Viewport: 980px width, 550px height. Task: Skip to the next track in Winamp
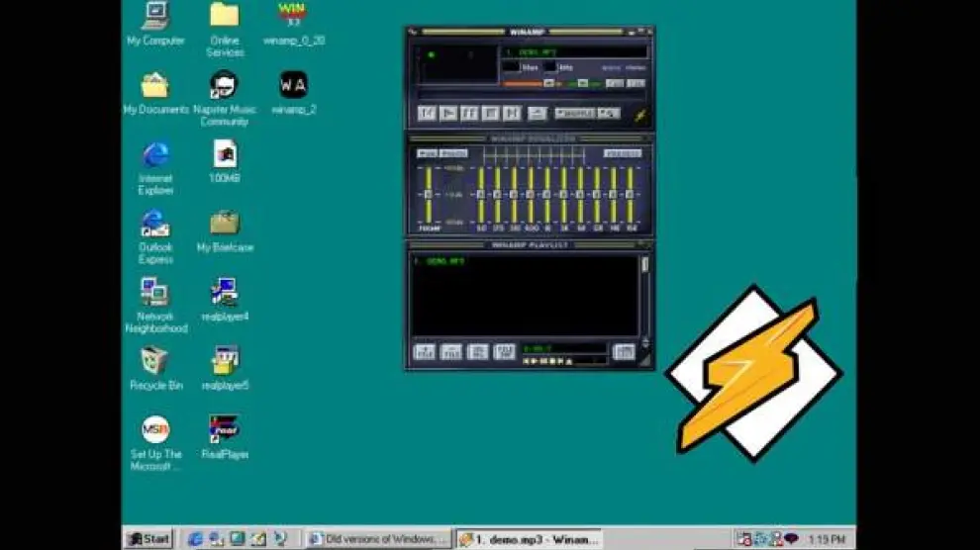tap(511, 114)
